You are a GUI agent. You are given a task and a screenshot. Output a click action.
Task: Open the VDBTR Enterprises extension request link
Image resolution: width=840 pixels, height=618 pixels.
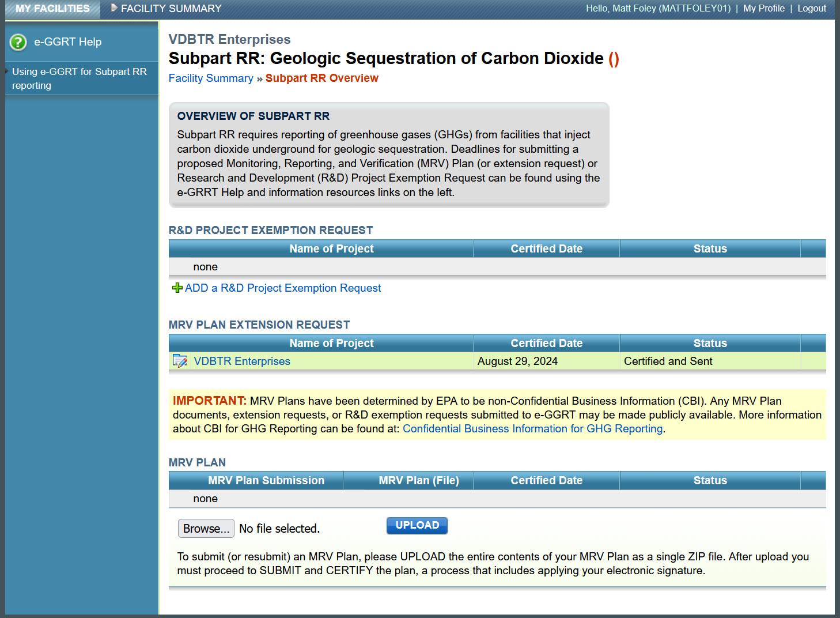tap(242, 361)
